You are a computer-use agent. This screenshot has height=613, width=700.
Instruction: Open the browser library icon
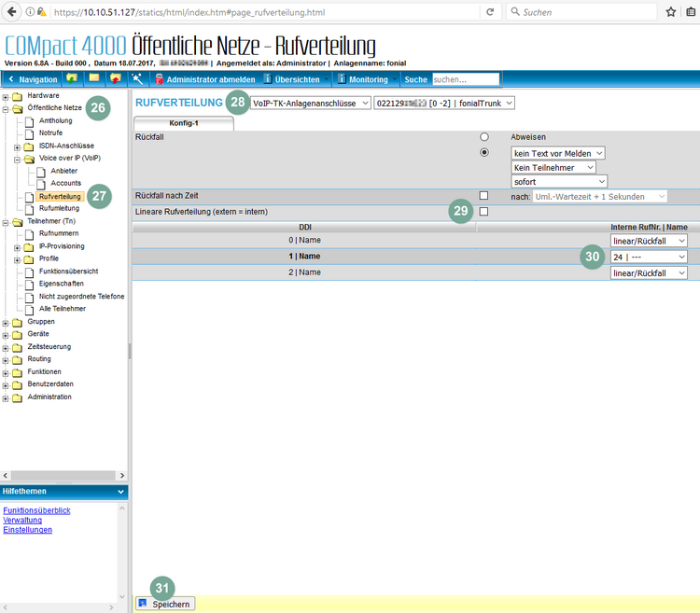(691, 12)
